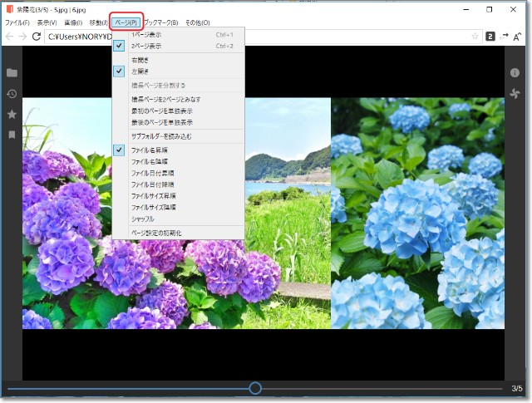Choose サブフォルダーを読み込む menu entry

tap(161, 135)
